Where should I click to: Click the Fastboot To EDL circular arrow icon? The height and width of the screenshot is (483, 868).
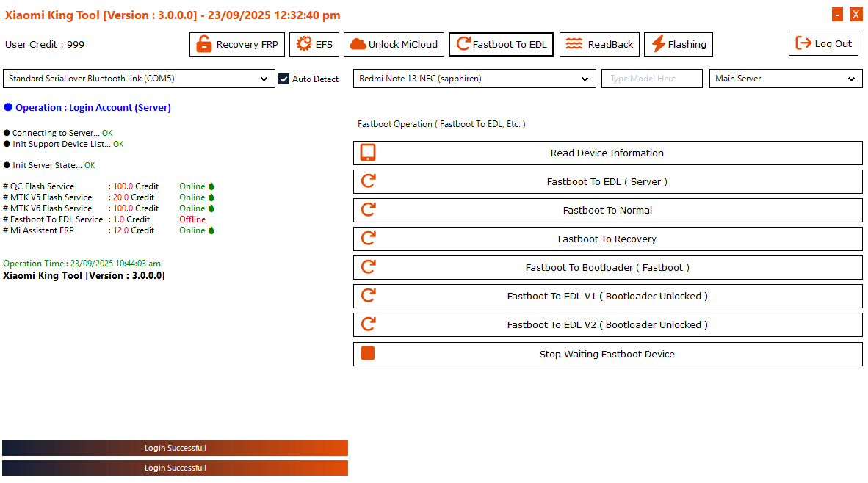tap(465, 44)
